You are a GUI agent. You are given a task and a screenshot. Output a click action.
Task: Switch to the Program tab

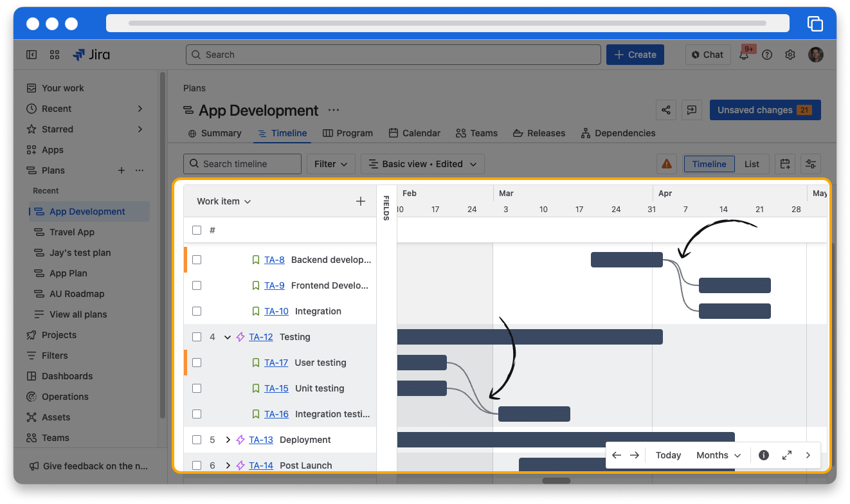point(348,133)
